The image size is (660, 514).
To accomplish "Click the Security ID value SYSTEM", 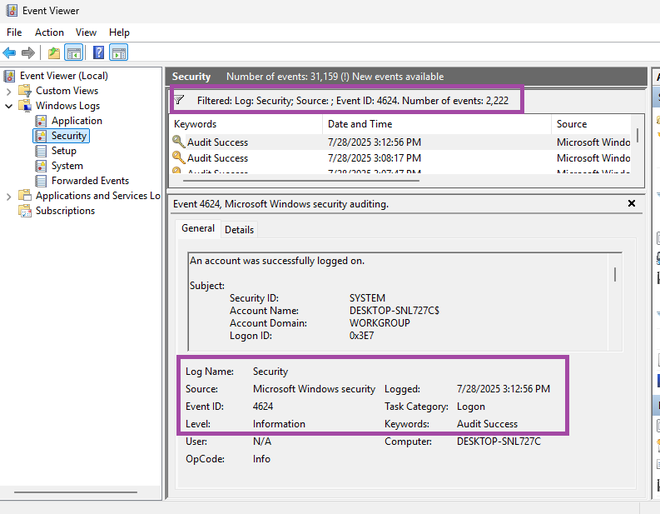I will (367, 298).
